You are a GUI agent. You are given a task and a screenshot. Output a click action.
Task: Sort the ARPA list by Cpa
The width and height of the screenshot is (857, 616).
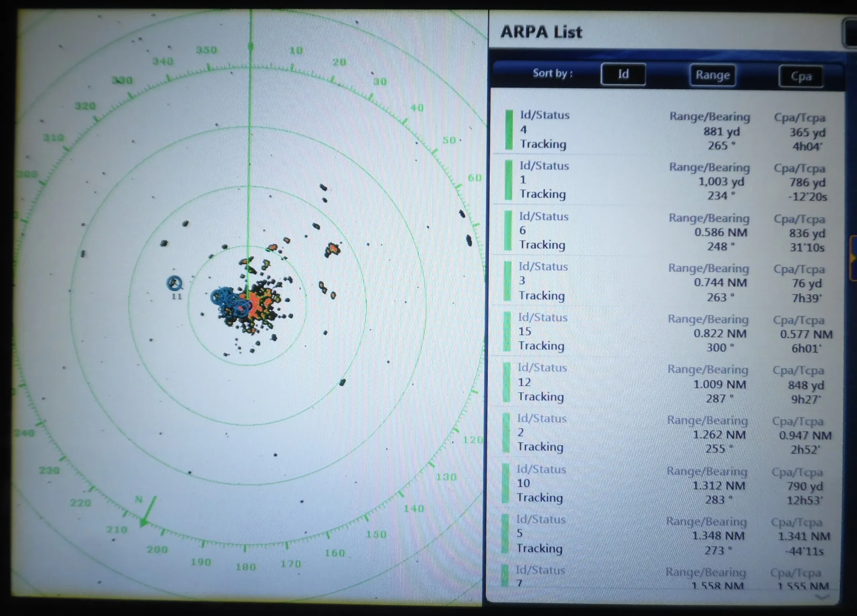(x=801, y=76)
